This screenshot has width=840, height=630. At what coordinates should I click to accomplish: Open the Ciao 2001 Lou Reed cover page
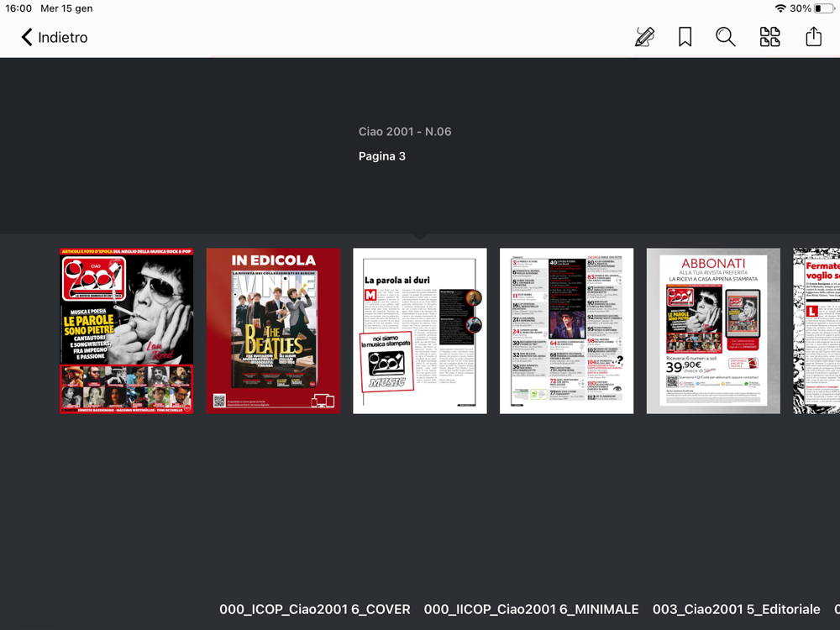(x=127, y=330)
